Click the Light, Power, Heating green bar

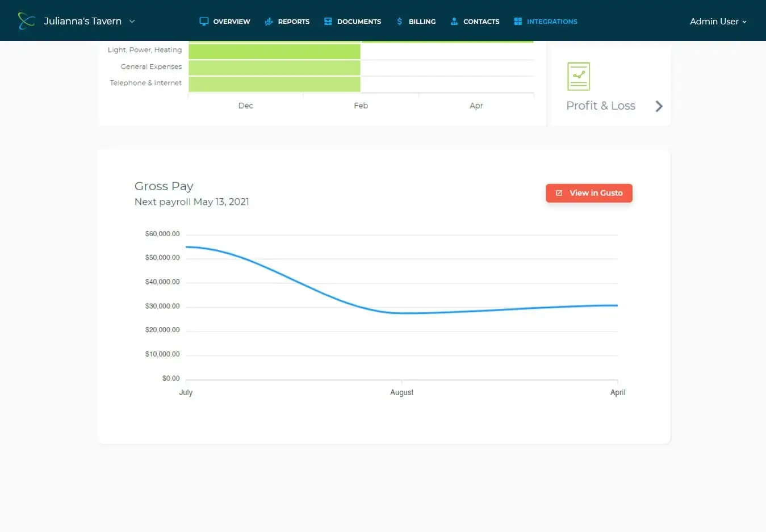tap(274, 52)
